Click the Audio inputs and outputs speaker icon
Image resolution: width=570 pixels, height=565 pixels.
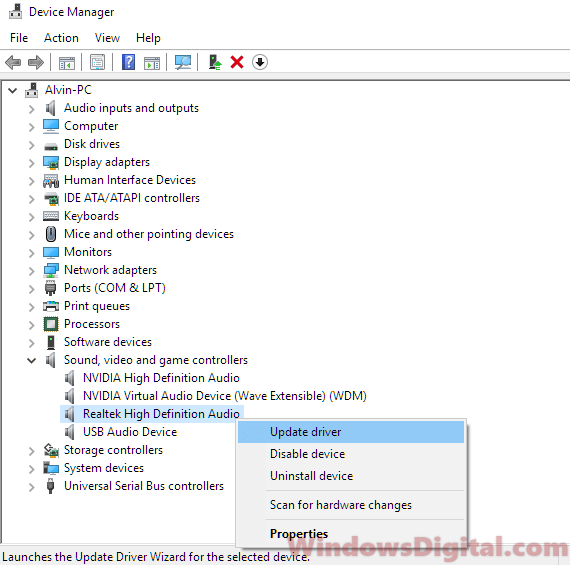51,108
